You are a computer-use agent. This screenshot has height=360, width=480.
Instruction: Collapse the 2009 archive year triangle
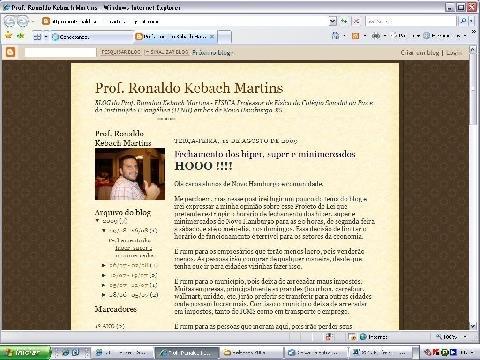[x=97, y=221]
